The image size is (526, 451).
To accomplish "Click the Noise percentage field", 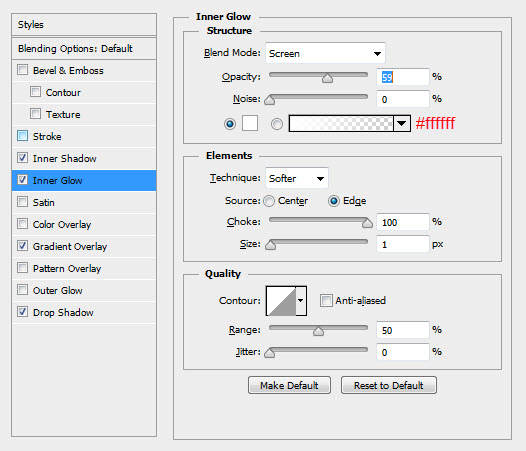I will tap(403, 99).
